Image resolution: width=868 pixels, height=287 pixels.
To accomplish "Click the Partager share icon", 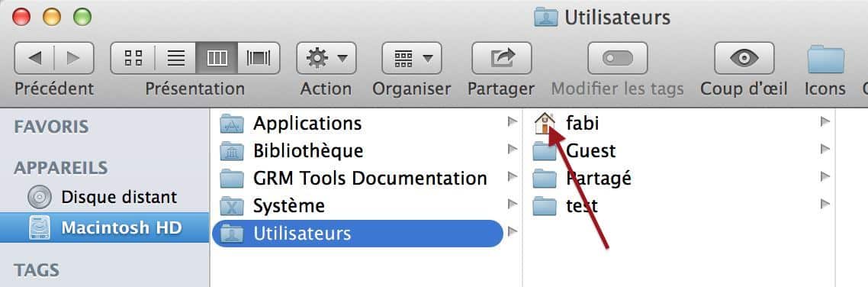I will click(x=502, y=57).
